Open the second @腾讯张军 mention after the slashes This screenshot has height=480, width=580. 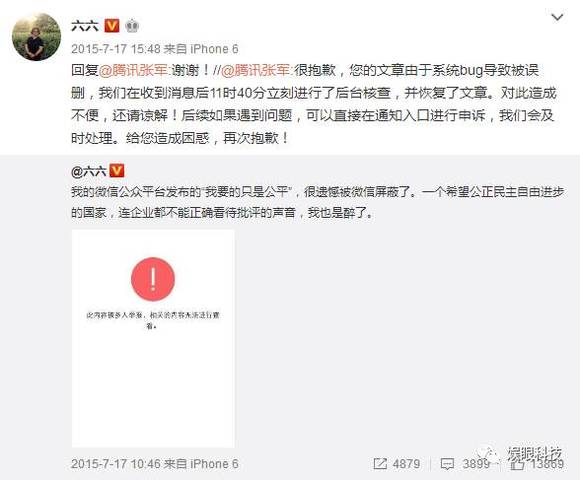(x=256, y=70)
